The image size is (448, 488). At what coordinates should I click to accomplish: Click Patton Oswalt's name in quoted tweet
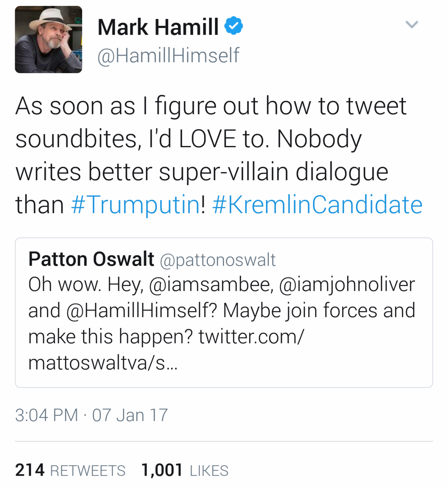click(x=91, y=259)
